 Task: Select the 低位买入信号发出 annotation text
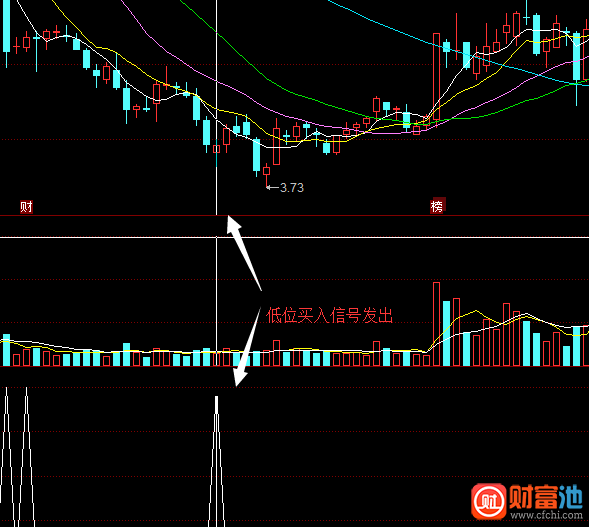tap(329, 315)
